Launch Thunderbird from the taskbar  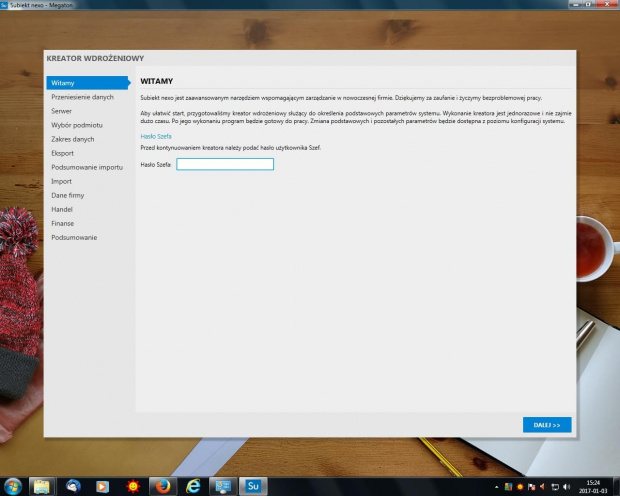73,486
